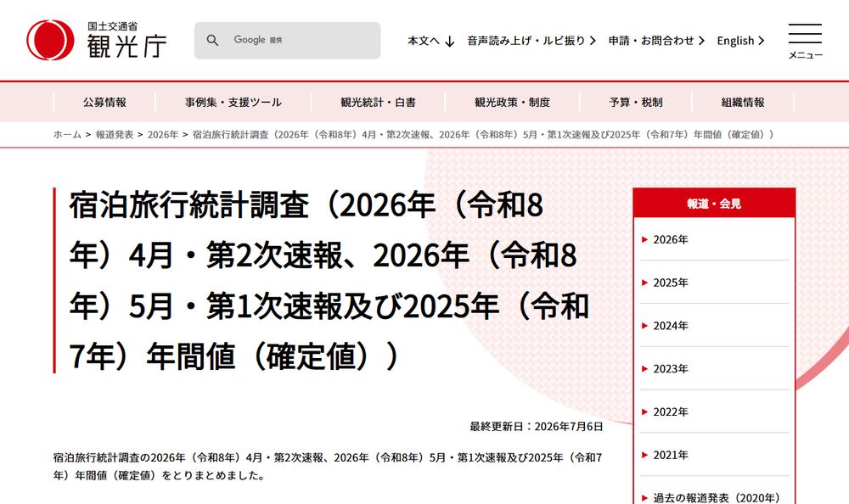Click the chevron beside 音声読み上げ・ルビ振り

pyautogui.click(x=593, y=41)
